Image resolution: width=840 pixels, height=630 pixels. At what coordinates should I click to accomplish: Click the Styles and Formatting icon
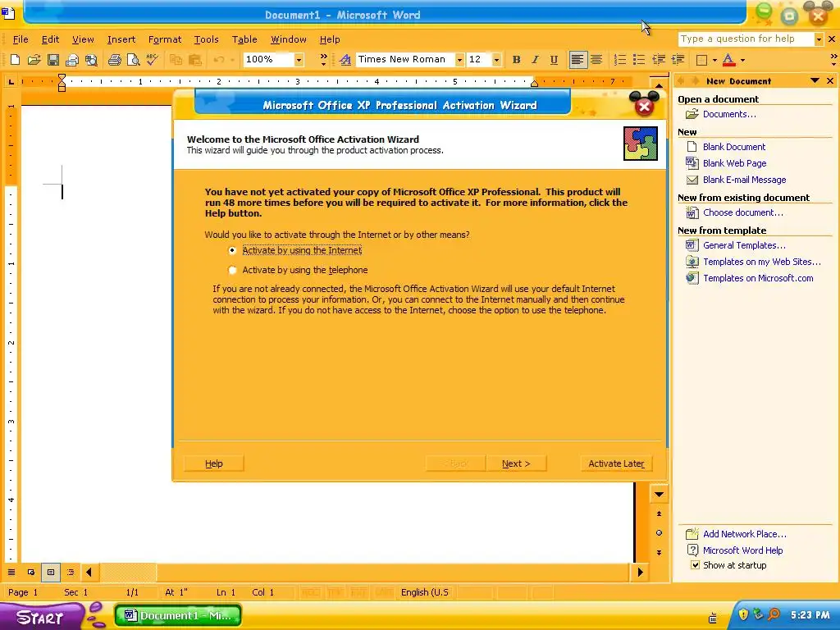coord(345,59)
